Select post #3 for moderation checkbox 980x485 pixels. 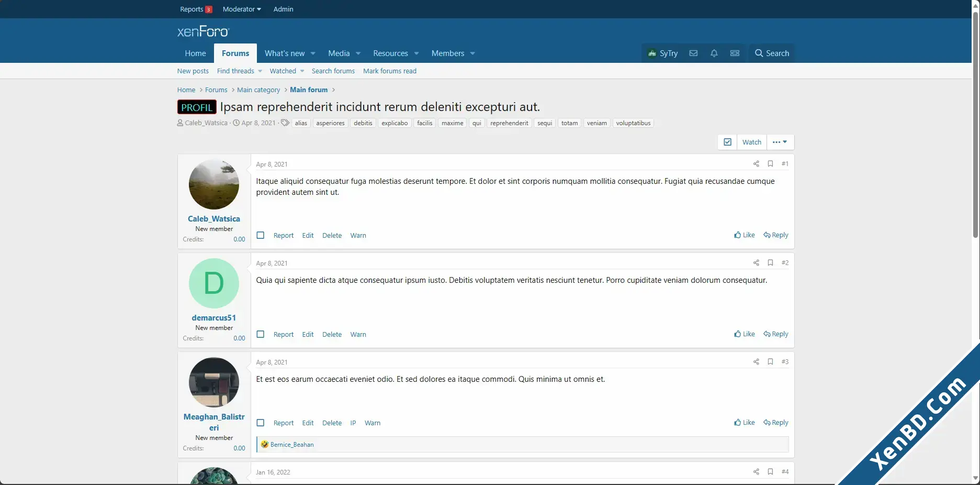(261, 423)
